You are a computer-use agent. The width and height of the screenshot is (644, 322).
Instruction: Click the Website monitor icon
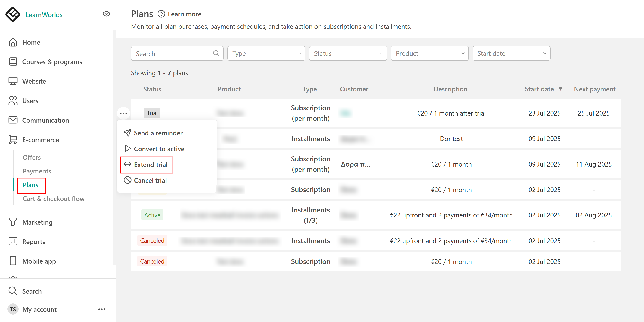pos(13,81)
